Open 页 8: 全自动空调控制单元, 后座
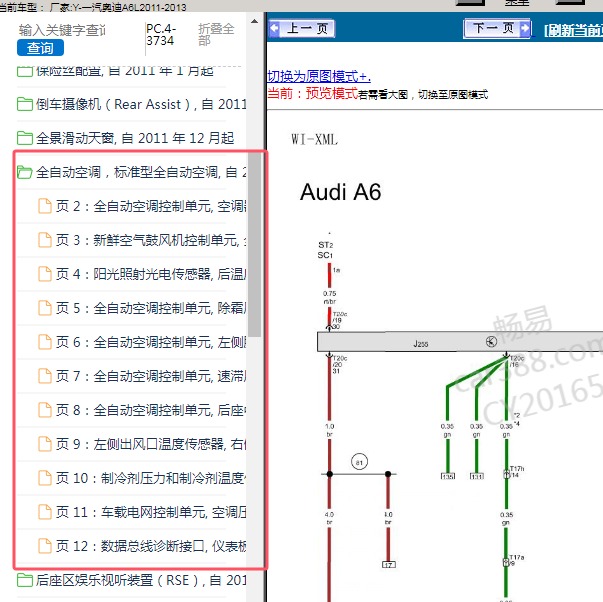Screen dimensions: 603x602 151,410
